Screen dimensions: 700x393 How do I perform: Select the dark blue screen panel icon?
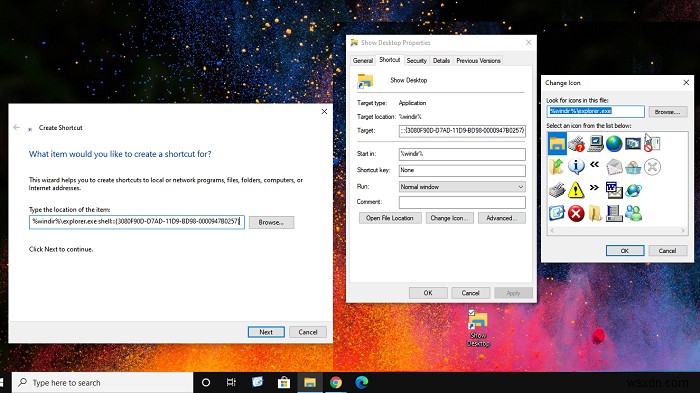tap(633, 143)
